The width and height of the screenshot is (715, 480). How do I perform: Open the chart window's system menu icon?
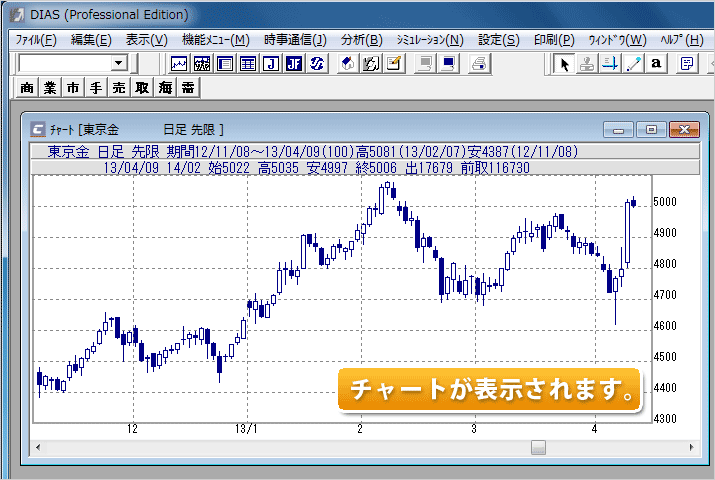[38, 129]
